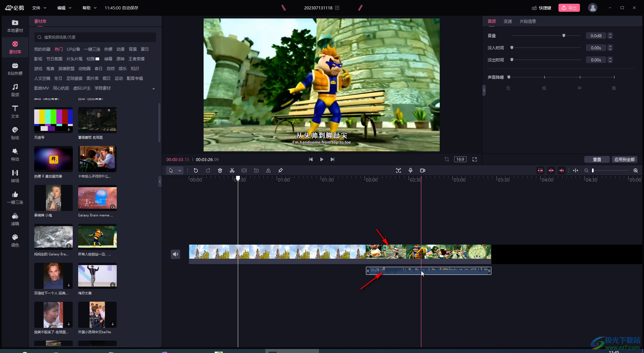Viewport: 644px width, 353px height.
Task: Open the 滤镜 filters sidebar panel
Action: (x=15, y=219)
